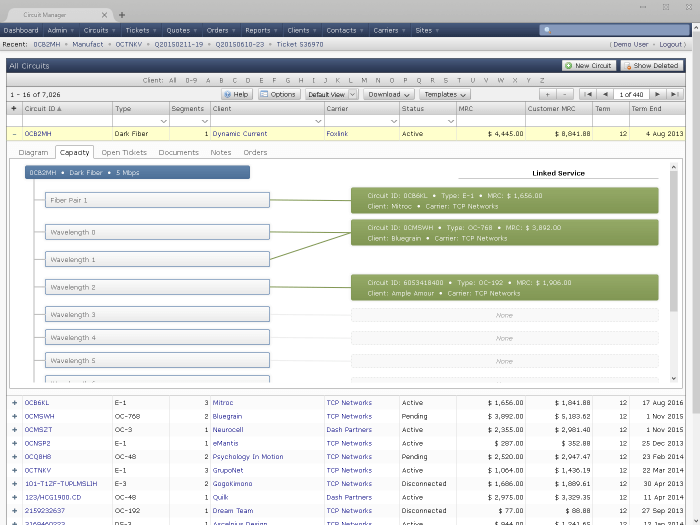Open the Download dropdown menu
This screenshot has height=525, width=700.
pyautogui.click(x=388, y=94)
